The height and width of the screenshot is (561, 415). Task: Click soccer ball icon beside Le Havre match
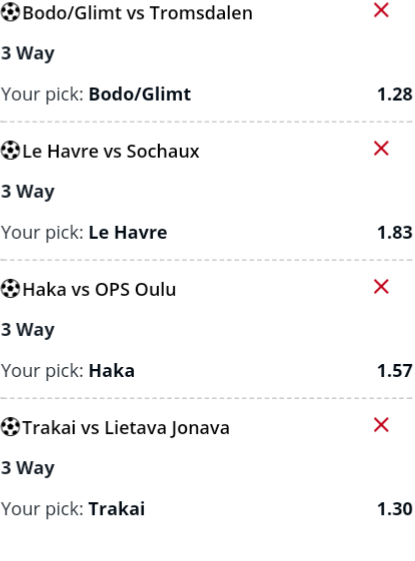pos(10,151)
